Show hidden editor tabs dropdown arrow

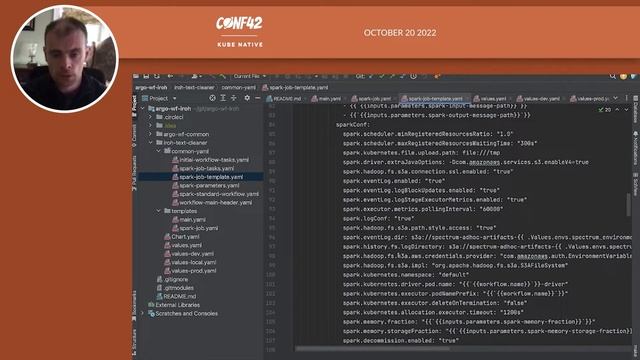click(x=616, y=98)
